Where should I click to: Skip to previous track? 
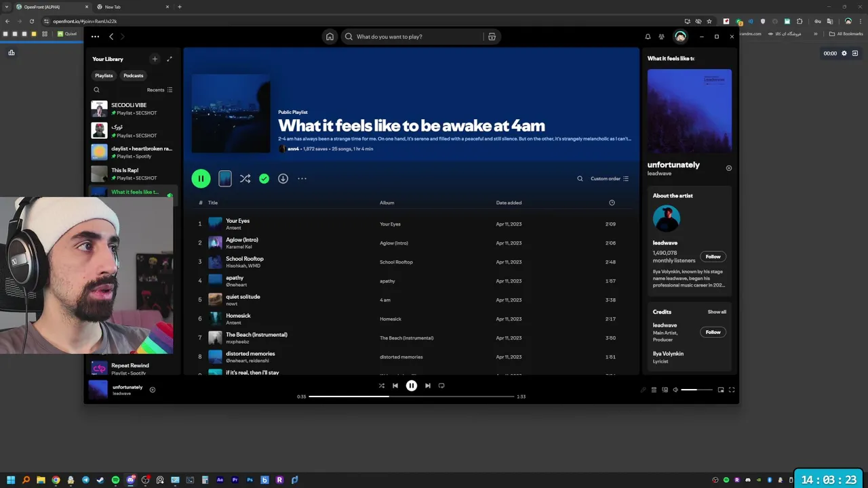click(x=395, y=386)
